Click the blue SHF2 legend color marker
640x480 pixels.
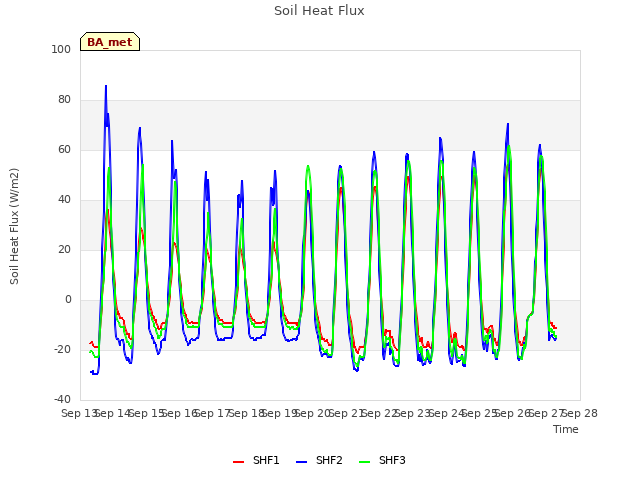[x=301, y=462]
